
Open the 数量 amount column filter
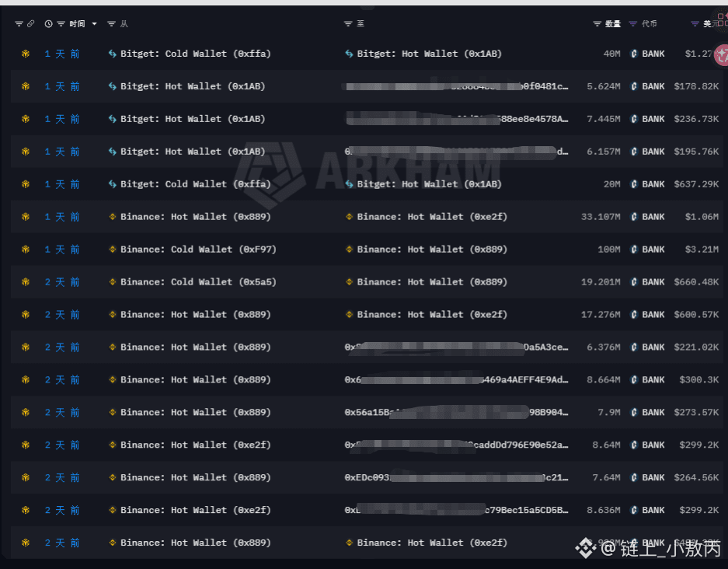coord(597,23)
